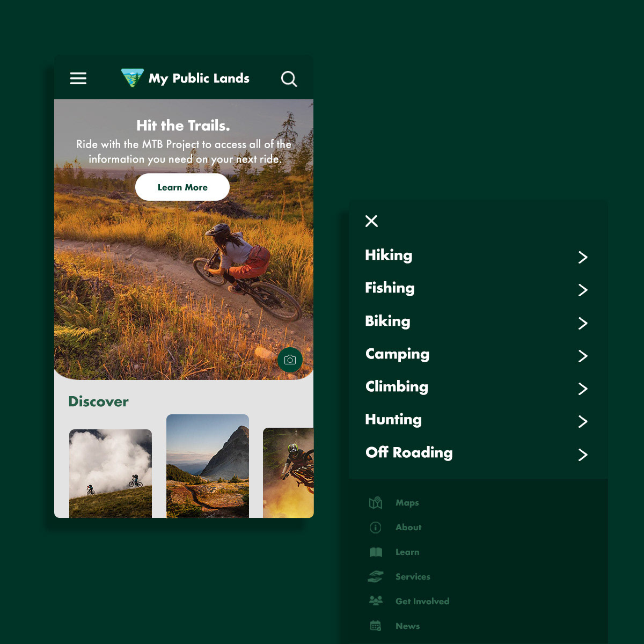Click the Discover section heading
644x644 pixels.
pos(99,401)
